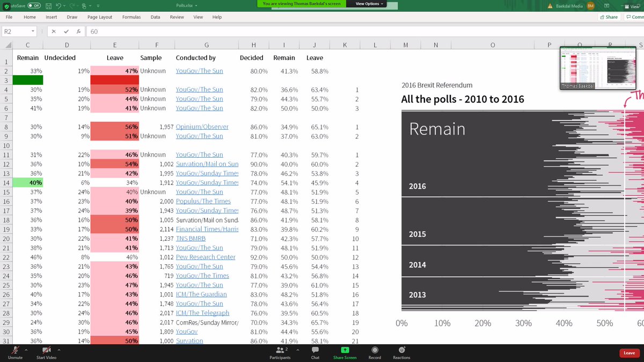Open the Participants panel icon
The image size is (644, 362).
(280, 350)
